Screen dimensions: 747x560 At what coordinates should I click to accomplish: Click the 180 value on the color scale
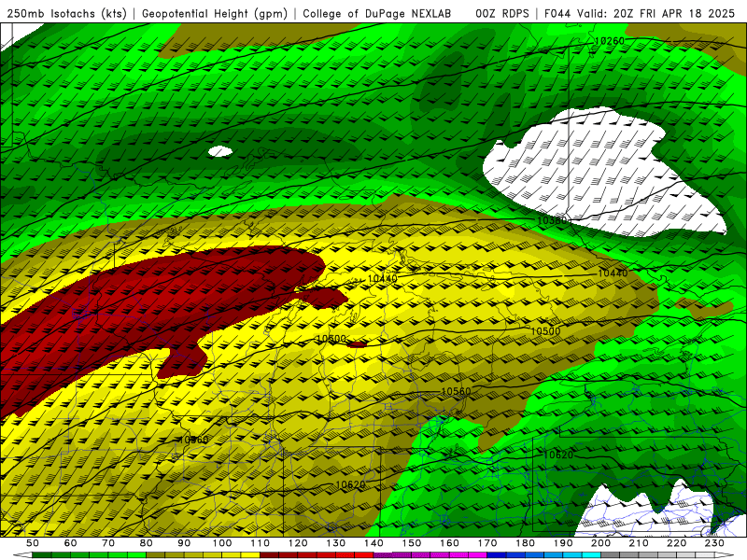[526, 543]
